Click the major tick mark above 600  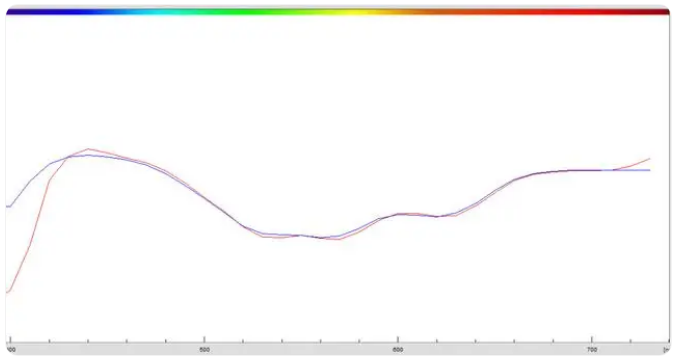[x=398, y=340]
